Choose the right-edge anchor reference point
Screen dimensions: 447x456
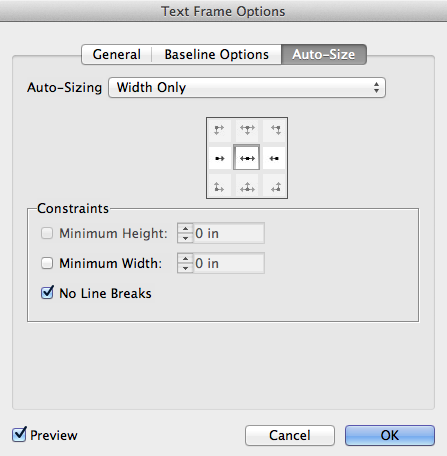click(x=274, y=158)
